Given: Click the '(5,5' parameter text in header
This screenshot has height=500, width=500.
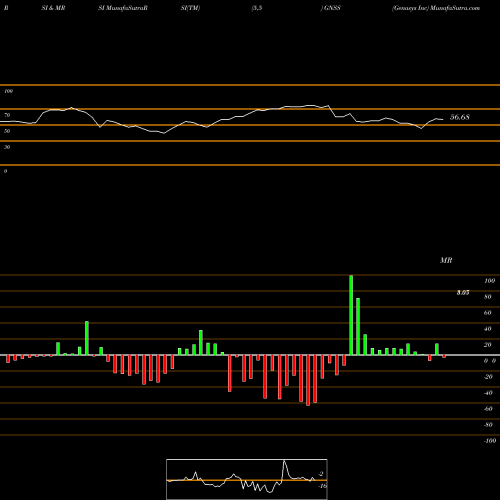Looking at the screenshot, I should coord(257,8).
